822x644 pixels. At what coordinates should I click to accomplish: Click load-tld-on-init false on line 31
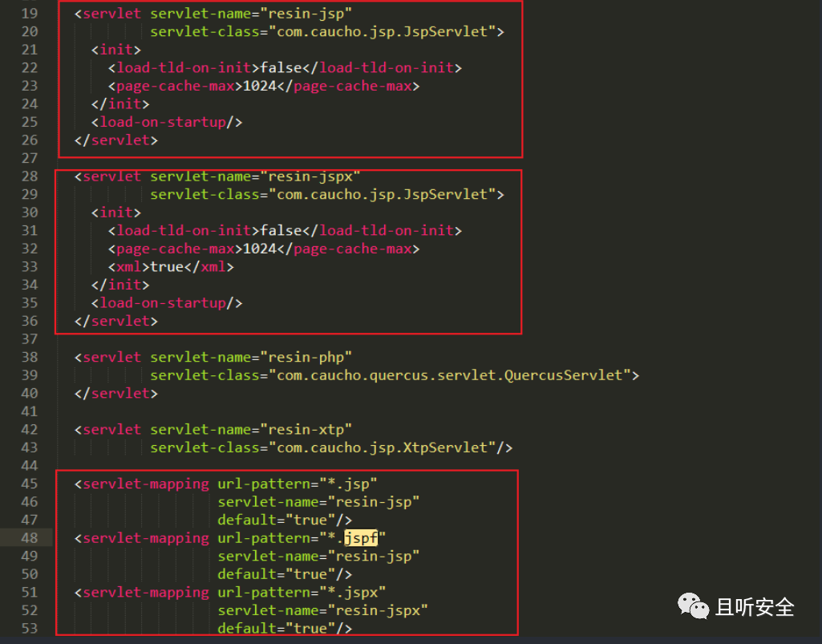[285, 230]
